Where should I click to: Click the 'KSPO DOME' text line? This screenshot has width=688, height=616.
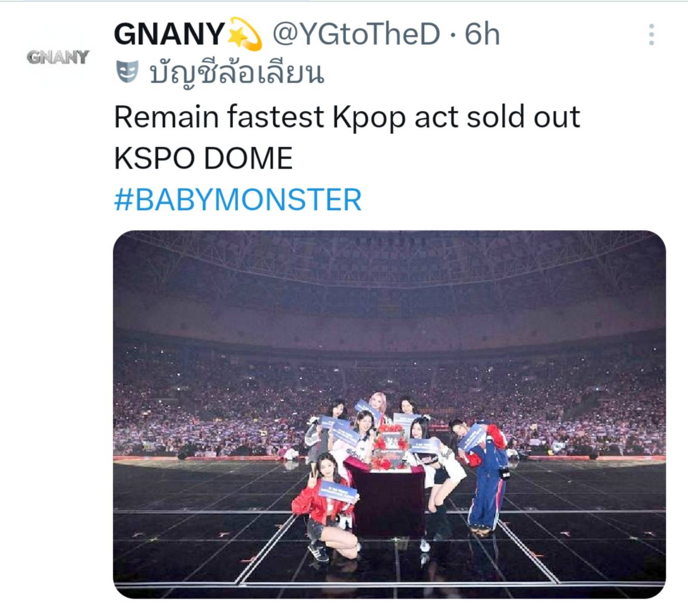pos(203,158)
